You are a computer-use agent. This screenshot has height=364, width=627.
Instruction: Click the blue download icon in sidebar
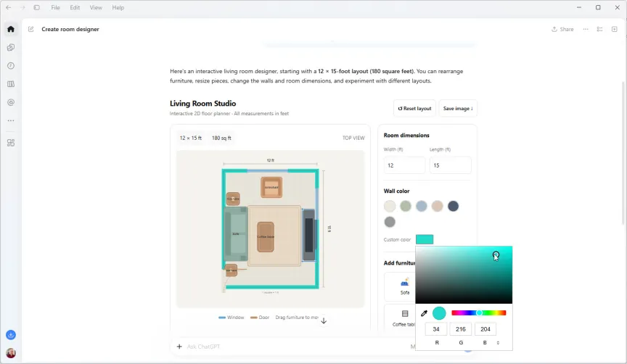[x=11, y=335]
